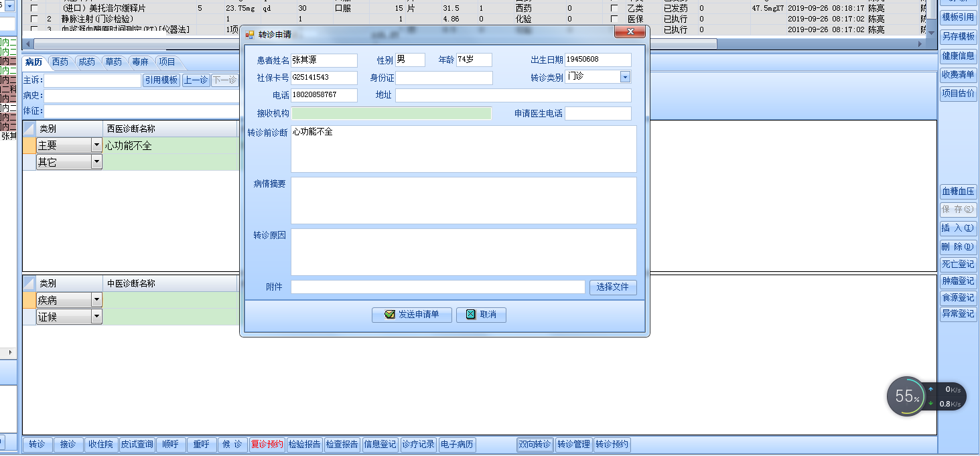Image resolution: width=980 pixels, height=456 pixels.
Task: Open 检查报告 from bottom toolbar
Action: point(342,445)
